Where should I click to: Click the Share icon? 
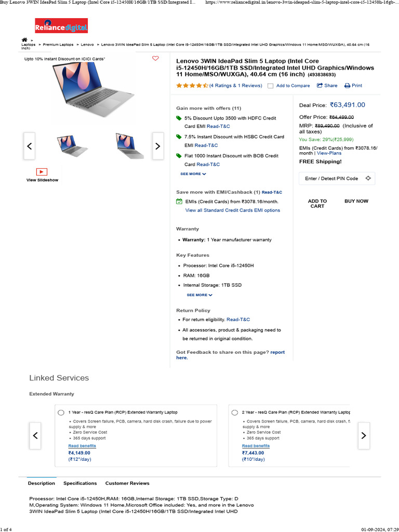[x=320, y=85]
